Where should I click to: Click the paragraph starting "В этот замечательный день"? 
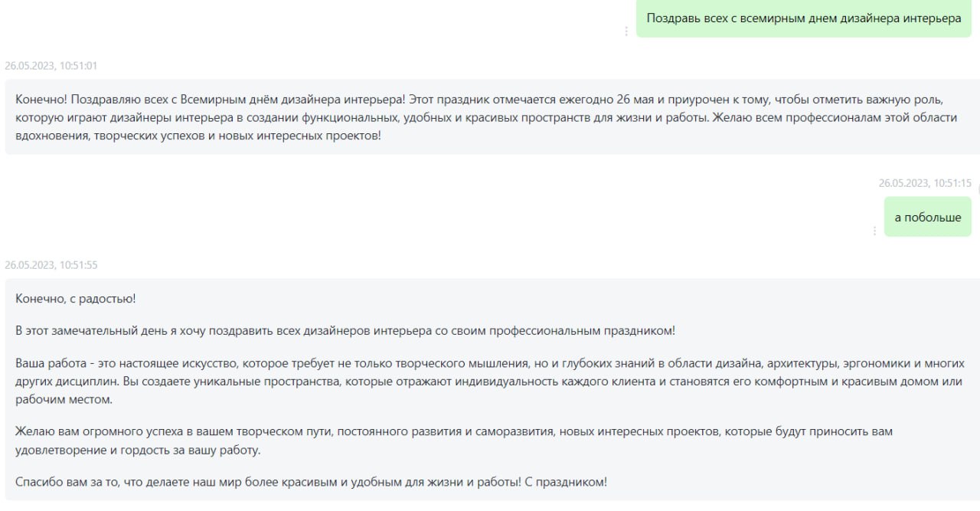(345, 331)
